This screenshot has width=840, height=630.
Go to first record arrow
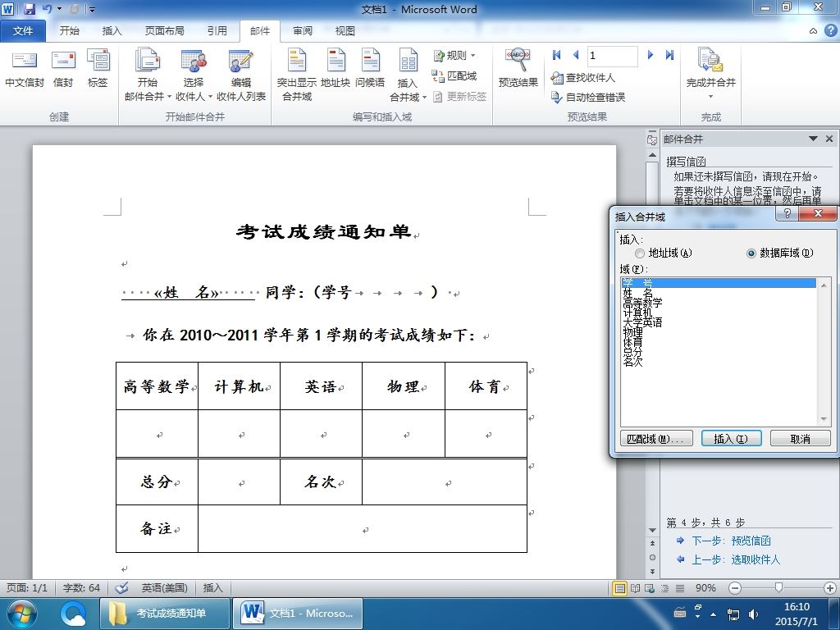tap(557, 55)
